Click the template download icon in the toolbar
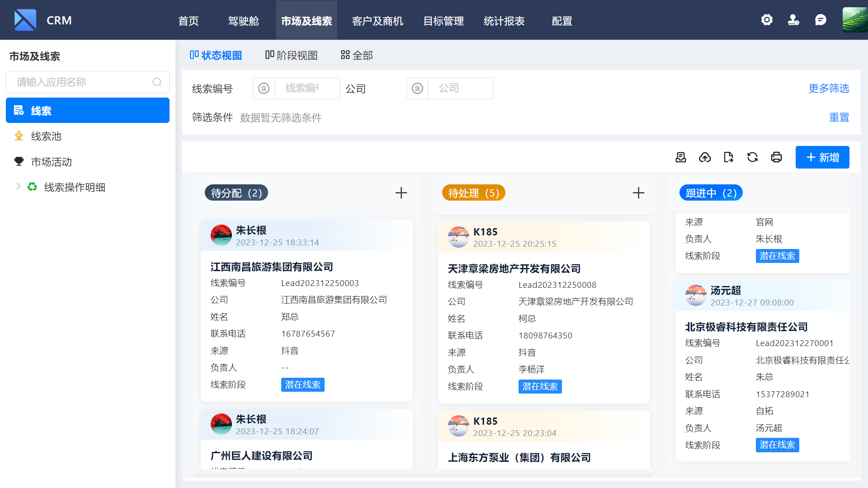Viewport: 868px width, 488px height. 680,157
